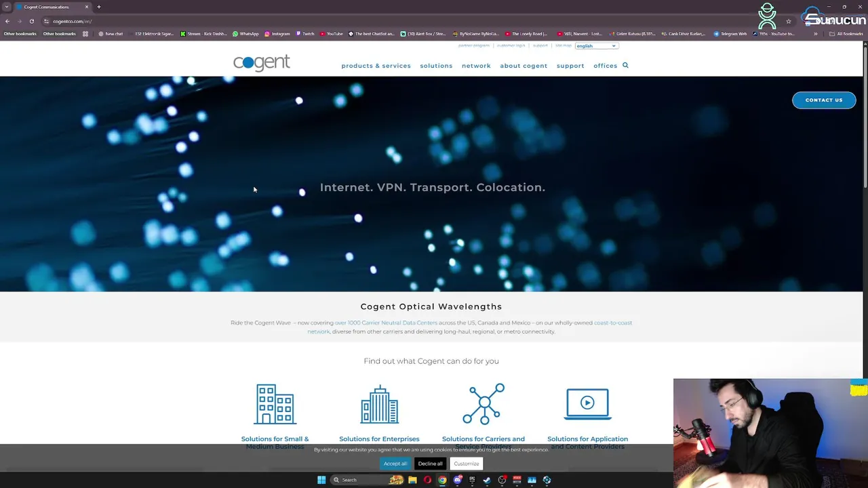Open Steam from the taskbar
Image resolution: width=868 pixels, height=488 pixels.
487,480
